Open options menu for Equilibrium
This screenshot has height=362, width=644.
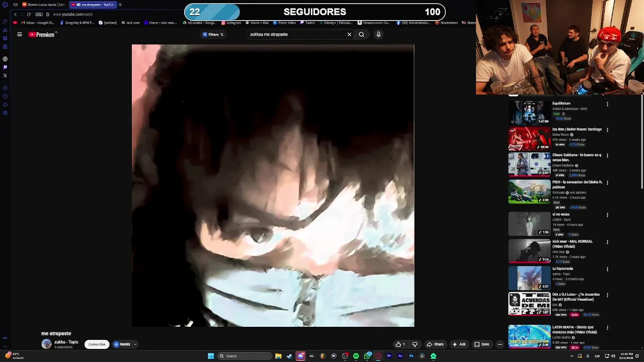tap(607, 104)
